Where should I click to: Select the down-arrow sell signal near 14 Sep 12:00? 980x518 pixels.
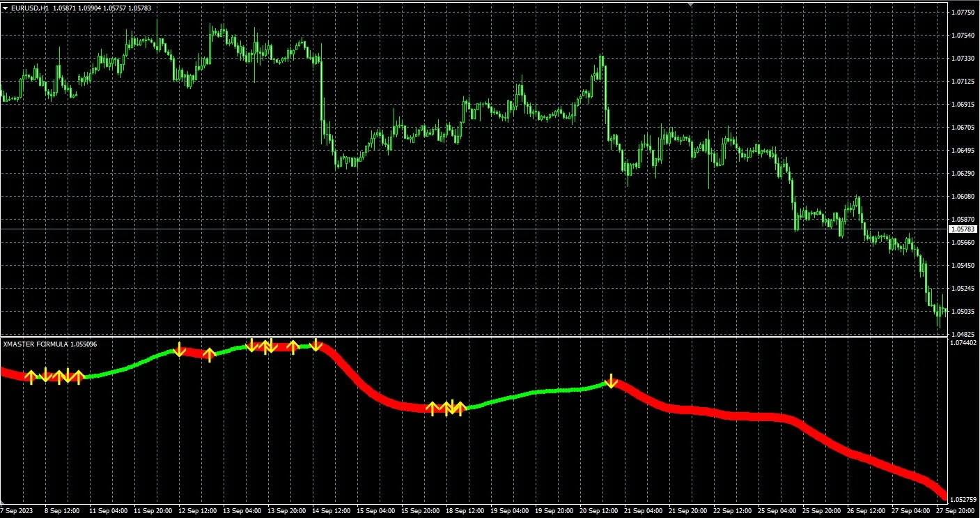click(x=317, y=344)
